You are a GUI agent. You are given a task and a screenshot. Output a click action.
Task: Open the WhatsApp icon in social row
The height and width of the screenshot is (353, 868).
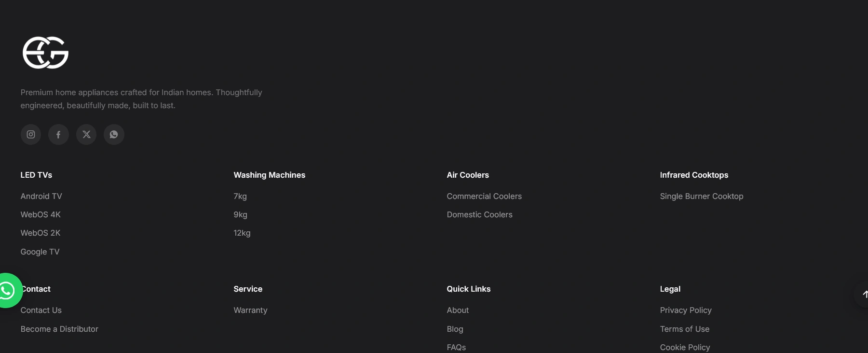click(114, 134)
